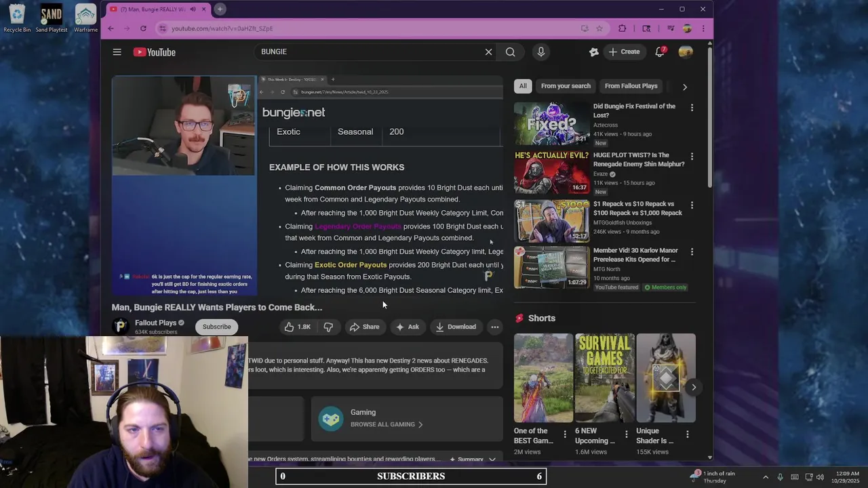The width and height of the screenshot is (868, 488).
Task: Browse all gaming link
Action: (386, 424)
